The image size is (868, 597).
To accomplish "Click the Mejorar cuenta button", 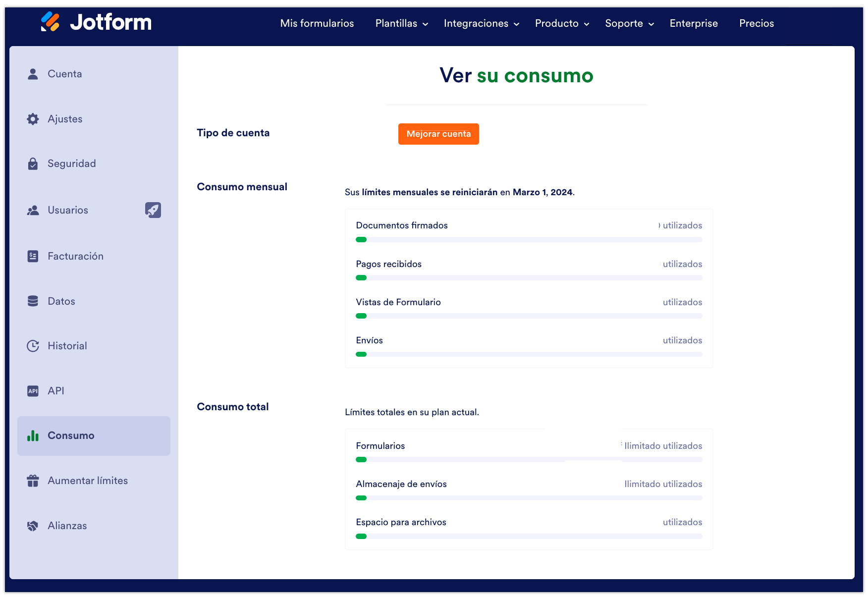I will [438, 134].
